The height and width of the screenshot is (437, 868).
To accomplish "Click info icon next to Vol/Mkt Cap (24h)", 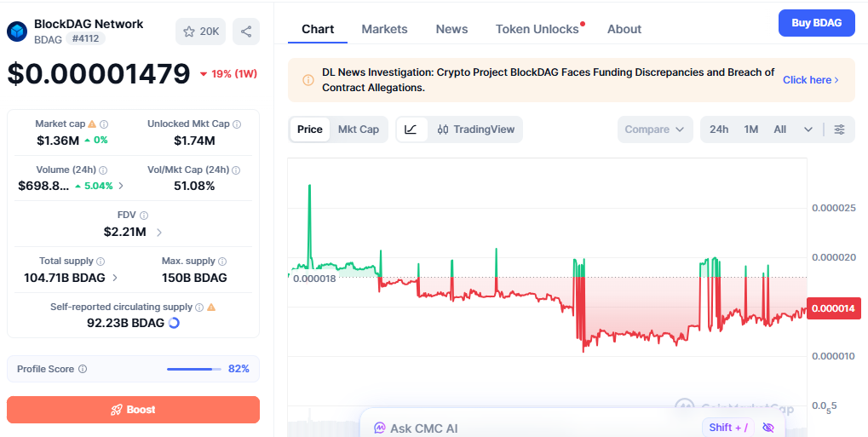I will [x=236, y=170].
